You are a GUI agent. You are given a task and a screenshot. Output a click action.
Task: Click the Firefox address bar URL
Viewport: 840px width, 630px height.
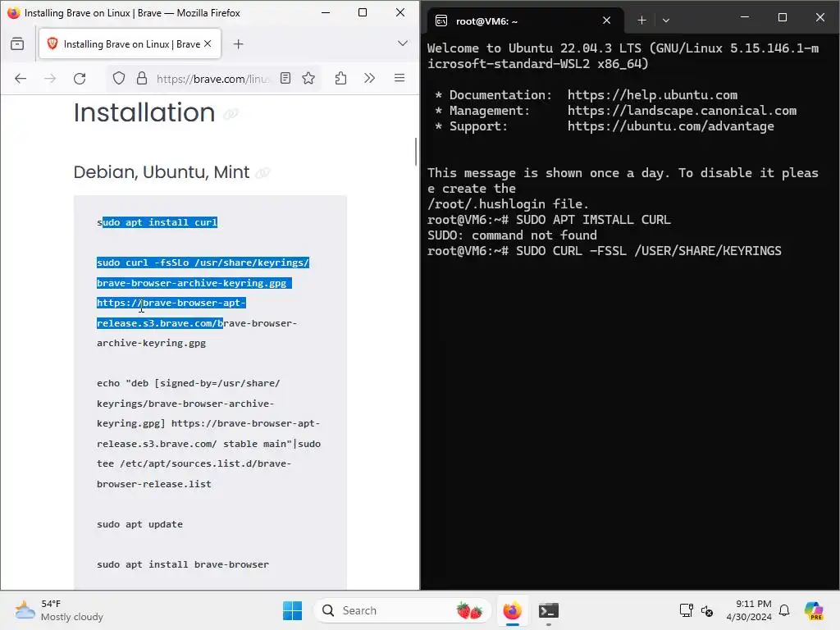point(212,79)
